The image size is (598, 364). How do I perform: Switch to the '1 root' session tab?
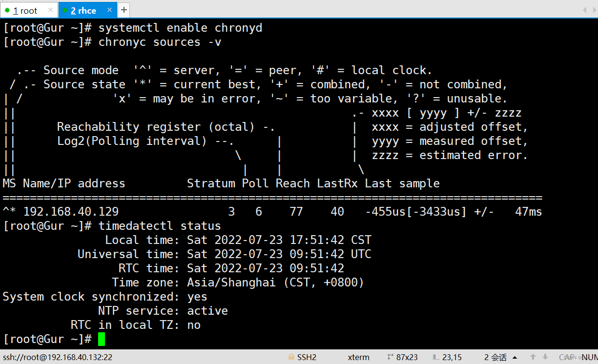(x=29, y=10)
